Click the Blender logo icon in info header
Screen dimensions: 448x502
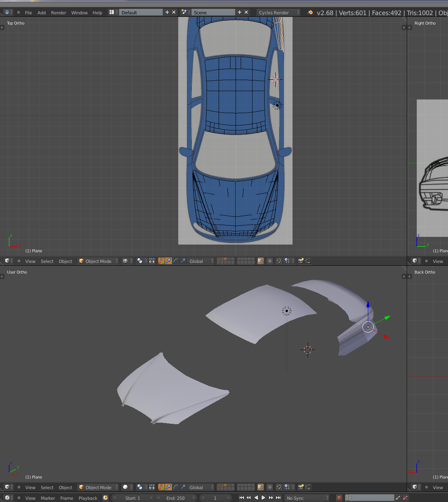coord(310,12)
